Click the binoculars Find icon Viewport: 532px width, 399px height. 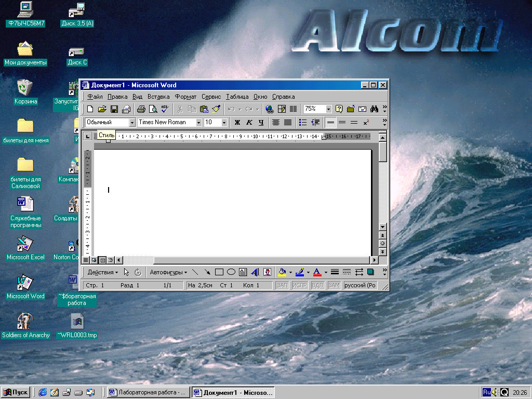[x=374, y=109]
